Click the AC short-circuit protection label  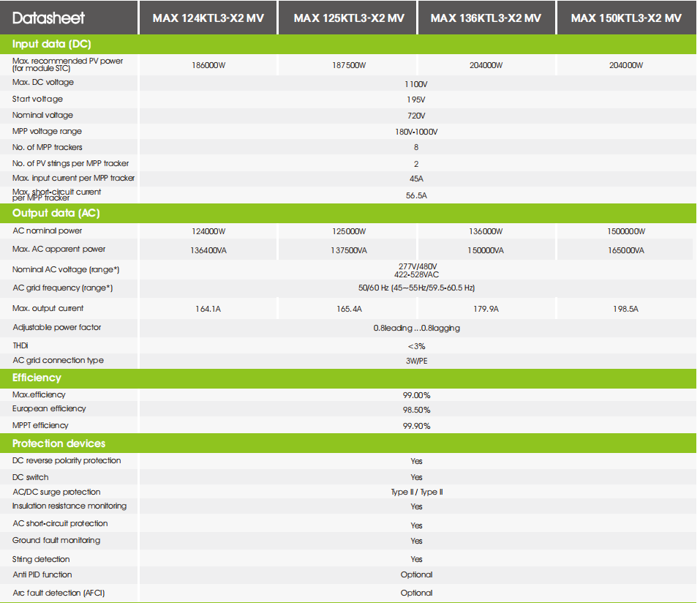coord(60,523)
